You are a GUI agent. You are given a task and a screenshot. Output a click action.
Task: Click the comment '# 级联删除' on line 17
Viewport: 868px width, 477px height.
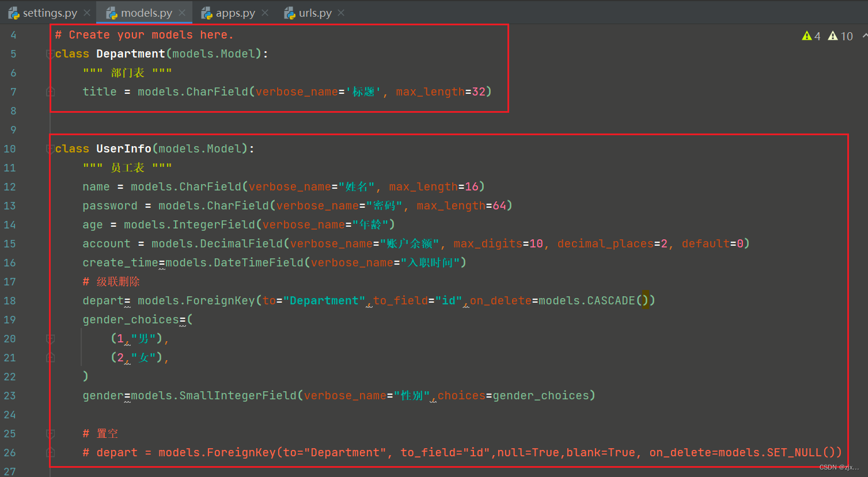pos(111,282)
